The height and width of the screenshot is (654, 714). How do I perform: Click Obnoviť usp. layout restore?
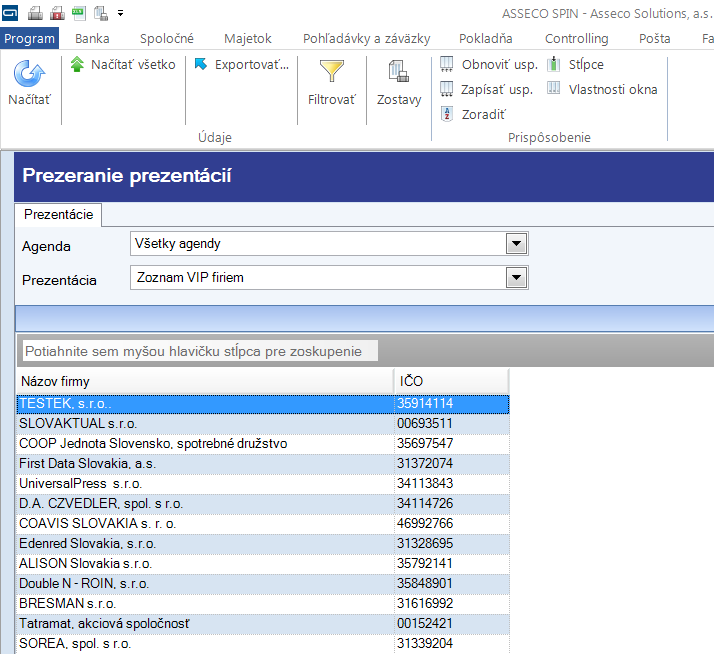489,65
